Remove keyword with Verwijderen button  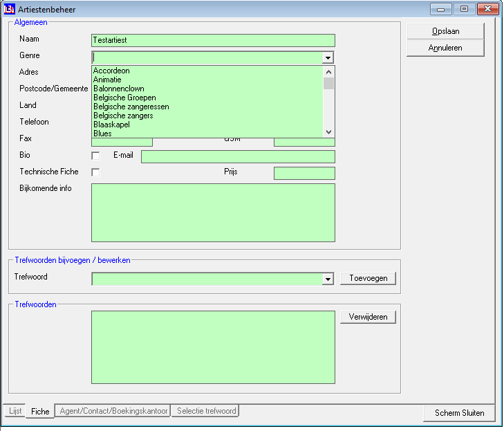[368, 317]
